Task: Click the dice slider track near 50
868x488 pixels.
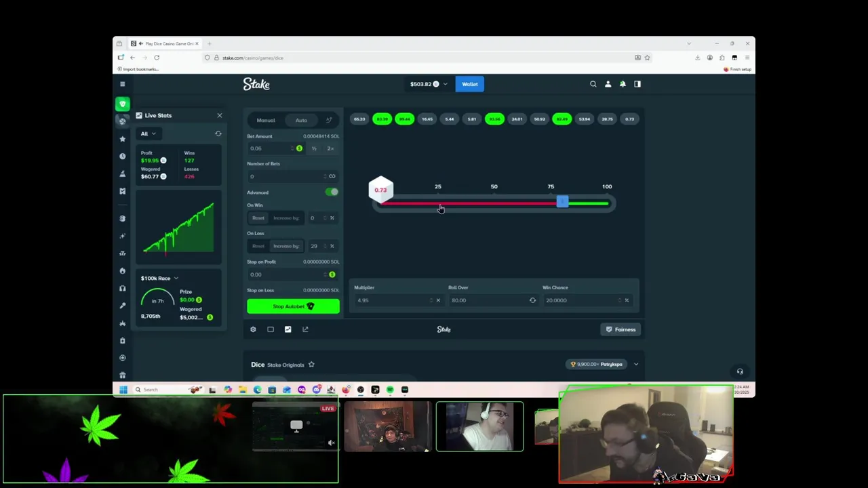Action: (x=494, y=203)
